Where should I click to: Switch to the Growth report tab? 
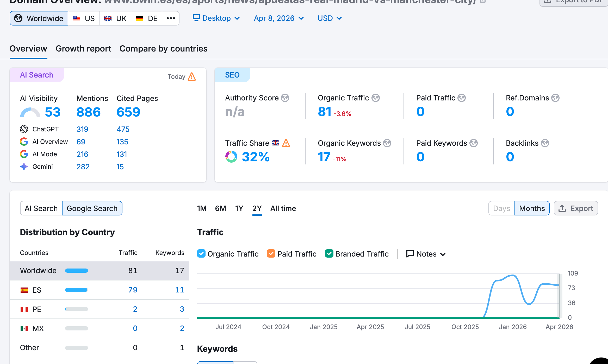tap(83, 49)
